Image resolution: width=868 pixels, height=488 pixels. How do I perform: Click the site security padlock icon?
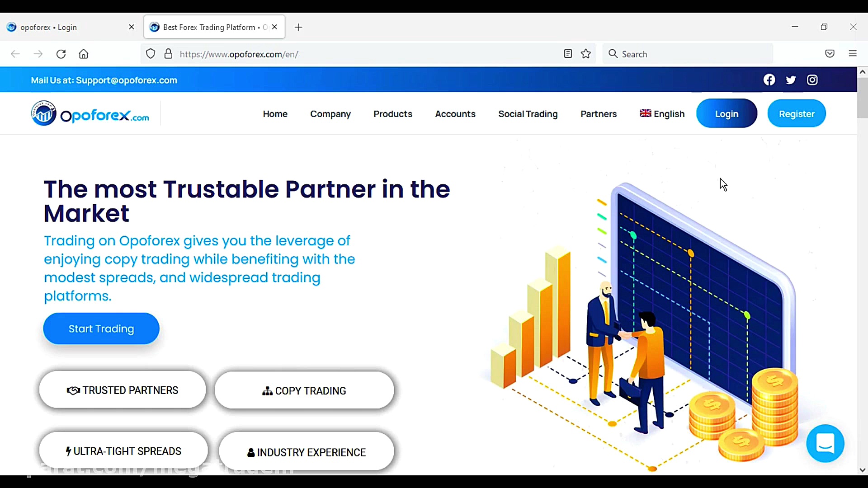point(169,54)
